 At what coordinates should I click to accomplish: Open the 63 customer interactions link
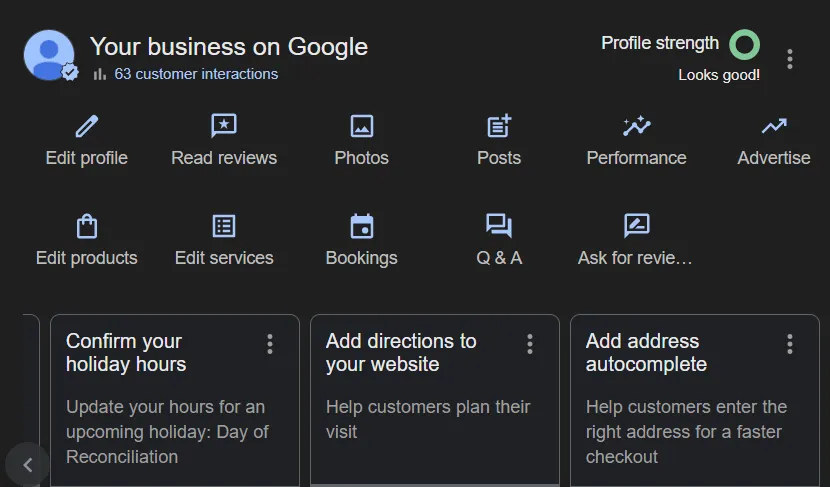click(x=196, y=74)
